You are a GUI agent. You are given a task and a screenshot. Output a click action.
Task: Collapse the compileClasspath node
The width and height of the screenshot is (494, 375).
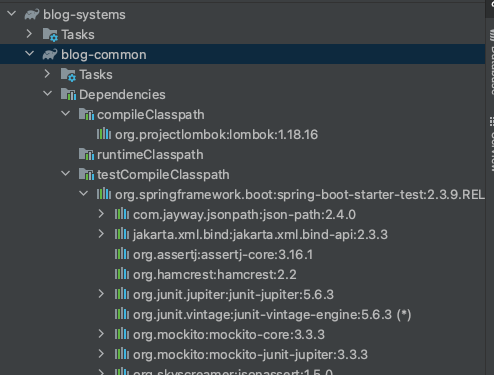(x=66, y=114)
